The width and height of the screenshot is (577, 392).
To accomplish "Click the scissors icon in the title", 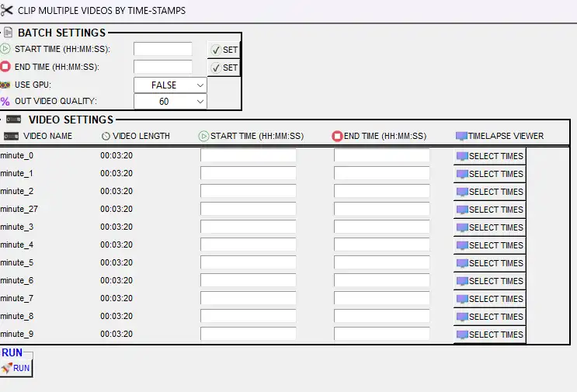I will tap(6, 10).
